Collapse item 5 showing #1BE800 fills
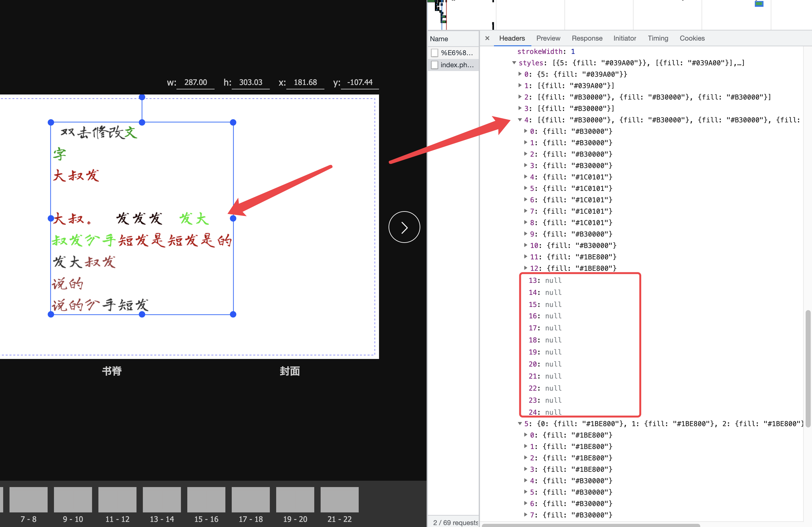Image resolution: width=812 pixels, height=527 pixels. click(520, 423)
